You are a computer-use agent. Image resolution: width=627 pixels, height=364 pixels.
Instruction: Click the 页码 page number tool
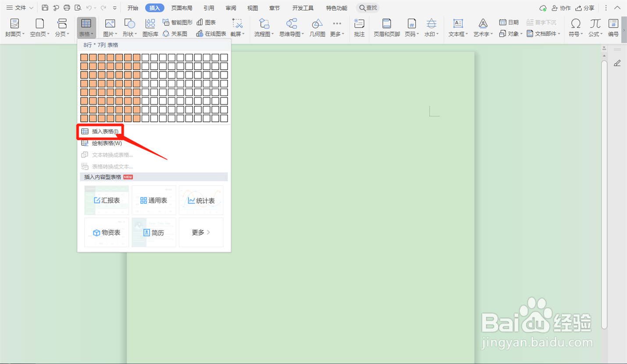[x=412, y=28]
